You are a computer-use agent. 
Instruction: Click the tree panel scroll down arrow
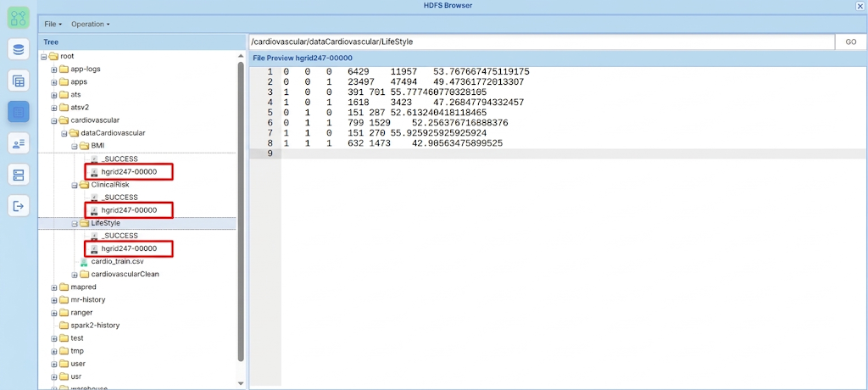(241, 383)
